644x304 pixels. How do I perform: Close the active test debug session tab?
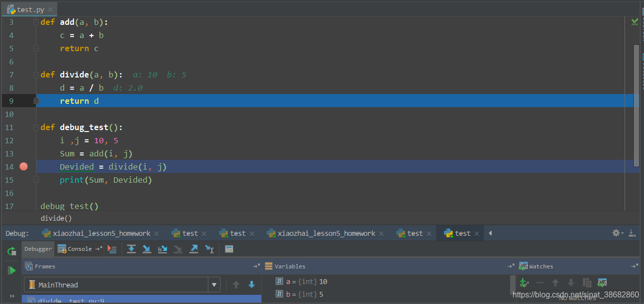(477, 234)
